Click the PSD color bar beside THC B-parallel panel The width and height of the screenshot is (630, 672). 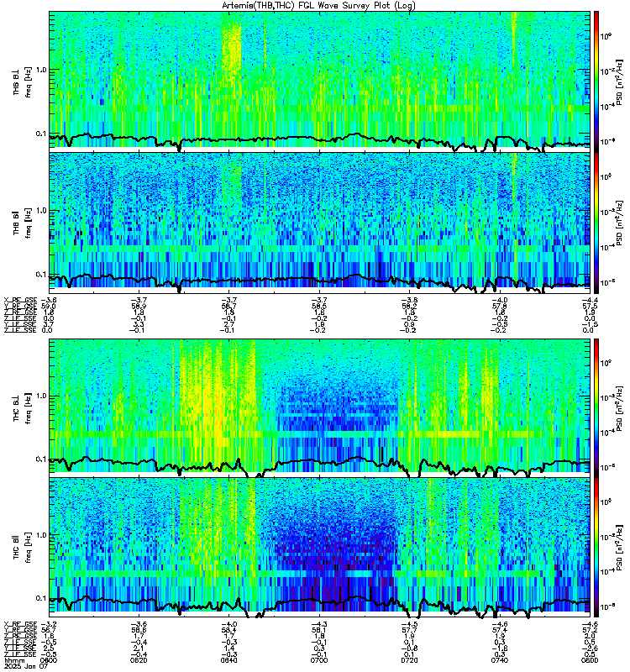tap(596, 547)
